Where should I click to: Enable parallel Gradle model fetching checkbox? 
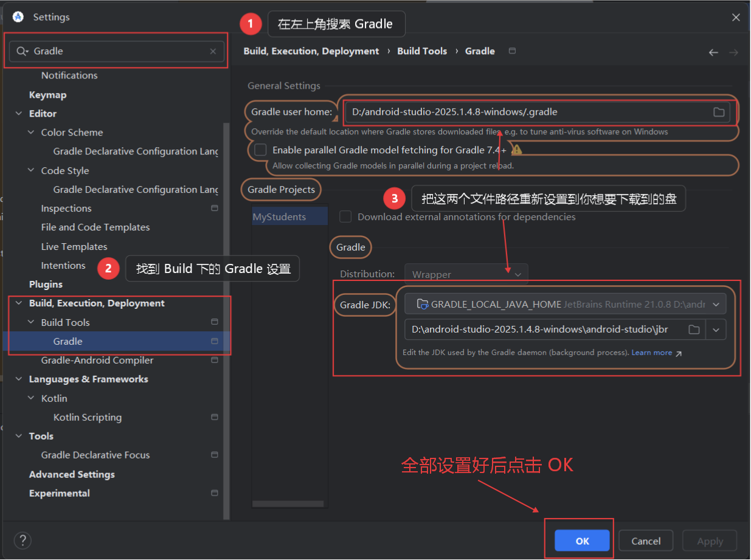coord(261,150)
